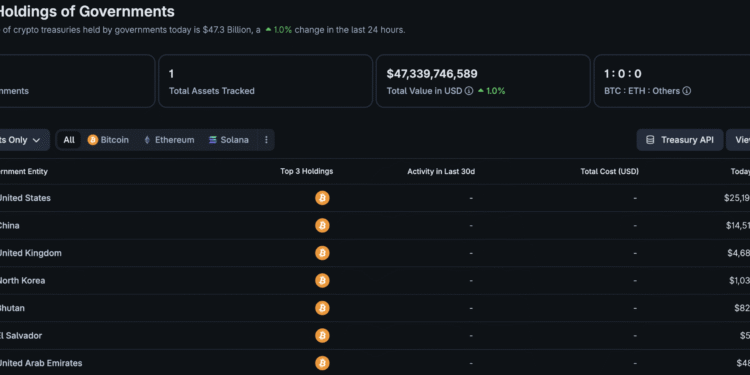Click info icon beside BTC : ETH : Others
Image resolution: width=750 pixels, height=375 pixels.
[x=686, y=91]
